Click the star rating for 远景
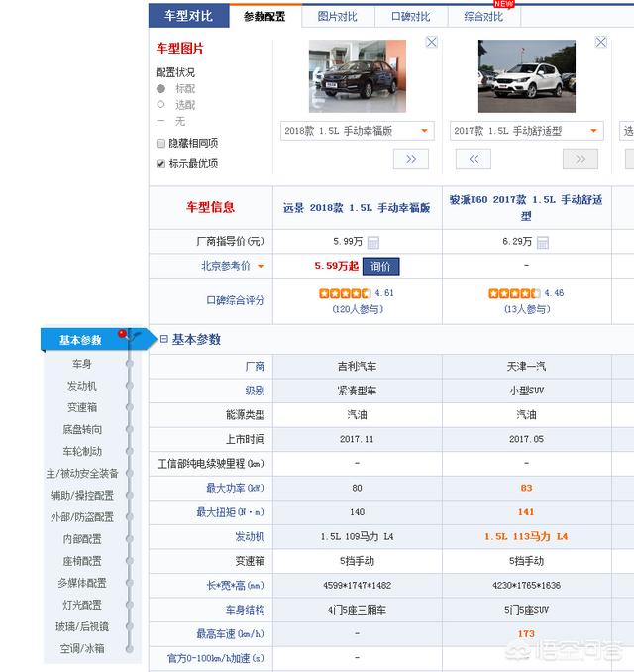 [x=345, y=293]
